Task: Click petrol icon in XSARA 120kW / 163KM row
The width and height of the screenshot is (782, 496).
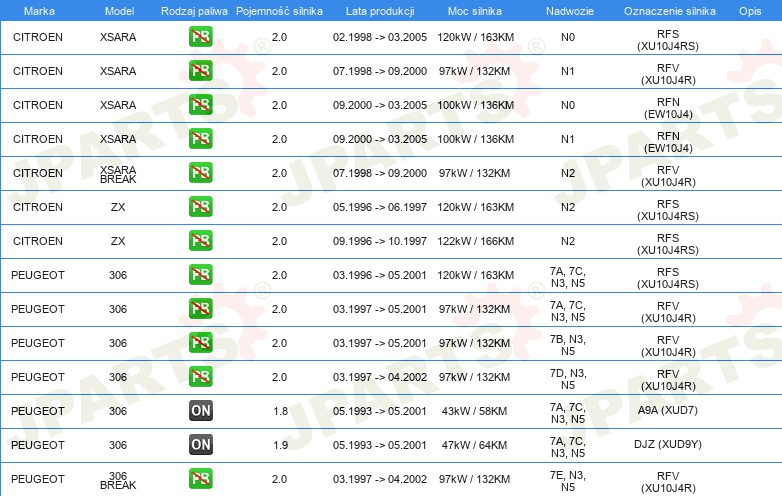Action: pos(200,37)
